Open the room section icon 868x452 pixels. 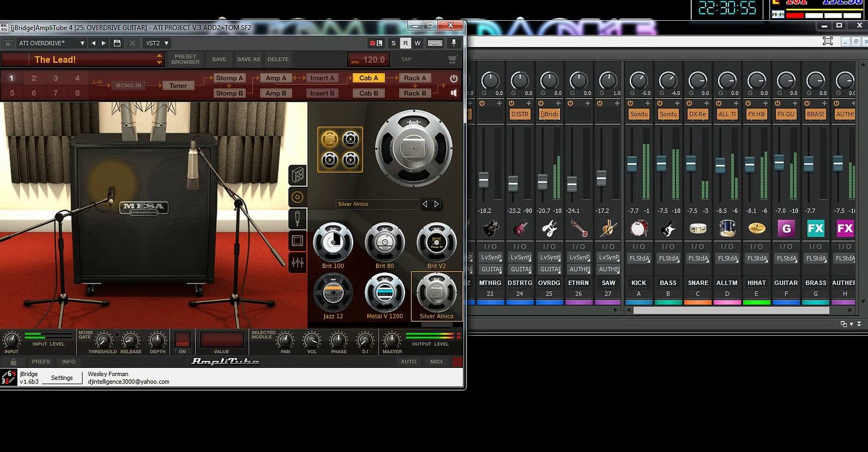297,240
